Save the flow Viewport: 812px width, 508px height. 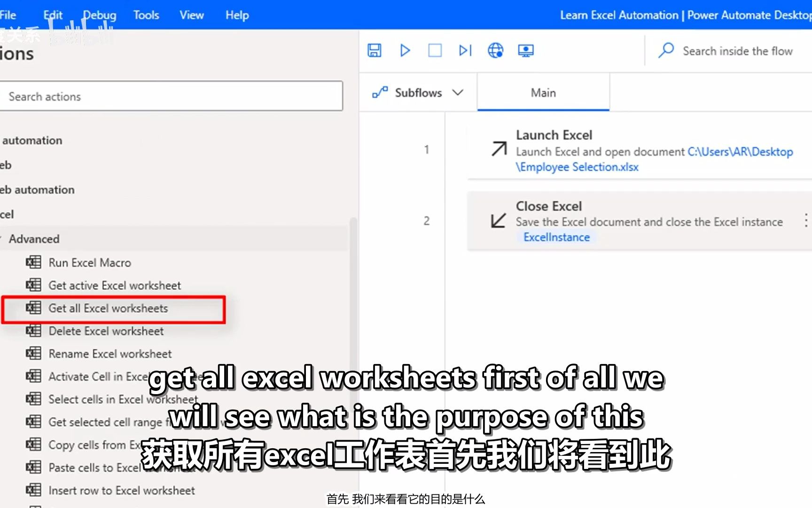(374, 50)
